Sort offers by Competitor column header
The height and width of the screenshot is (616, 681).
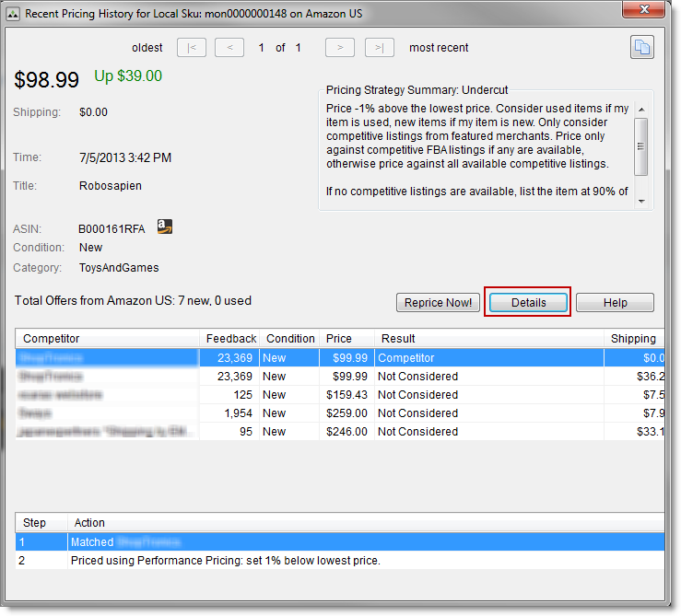point(107,339)
